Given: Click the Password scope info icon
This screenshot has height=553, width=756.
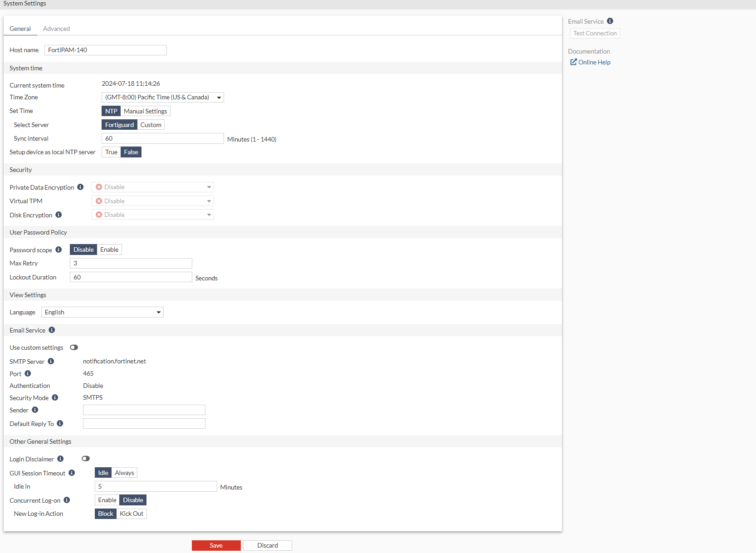Looking at the screenshot, I should tap(59, 250).
